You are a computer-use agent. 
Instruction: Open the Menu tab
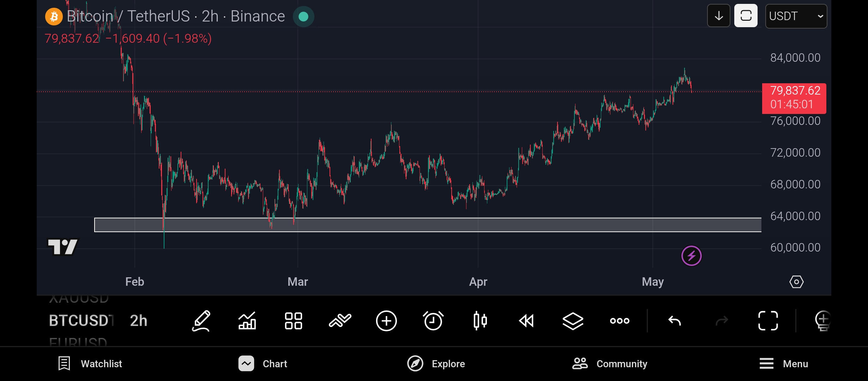[x=784, y=364]
